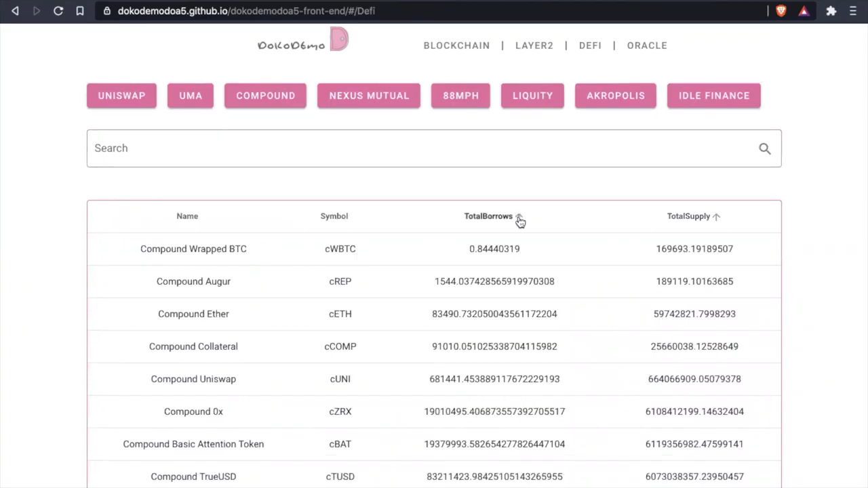Click the site lock icon in address bar
This screenshot has height=488, width=868.
(x=107, y=11)
